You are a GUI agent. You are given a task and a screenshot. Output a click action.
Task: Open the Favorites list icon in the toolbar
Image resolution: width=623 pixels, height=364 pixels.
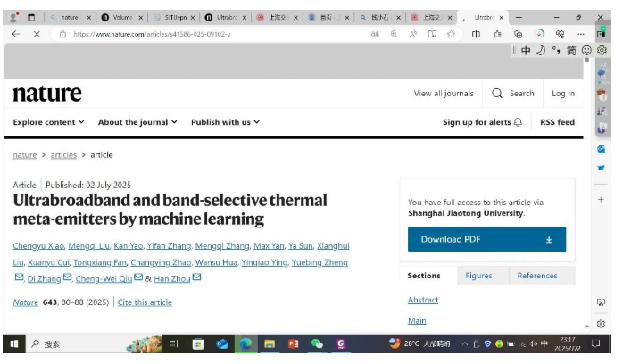click(497, 34)
